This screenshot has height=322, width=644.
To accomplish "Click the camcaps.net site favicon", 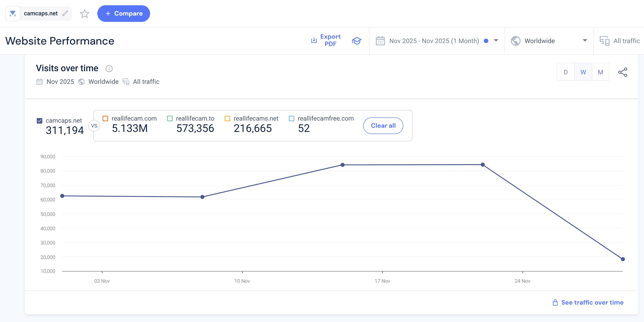I will (x=13, y=13).
